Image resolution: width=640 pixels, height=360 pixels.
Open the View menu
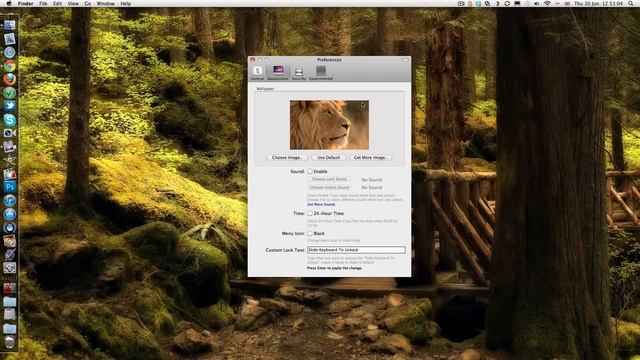tap(73, 3)
